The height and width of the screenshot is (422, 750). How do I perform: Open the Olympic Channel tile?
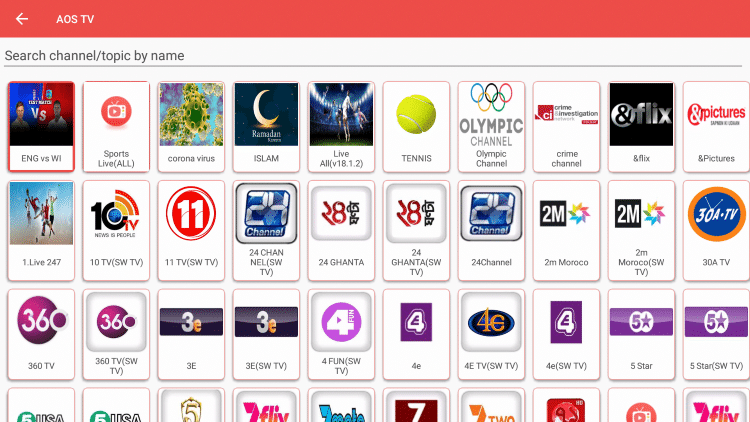pyautogui.click(x=491, y=126)
